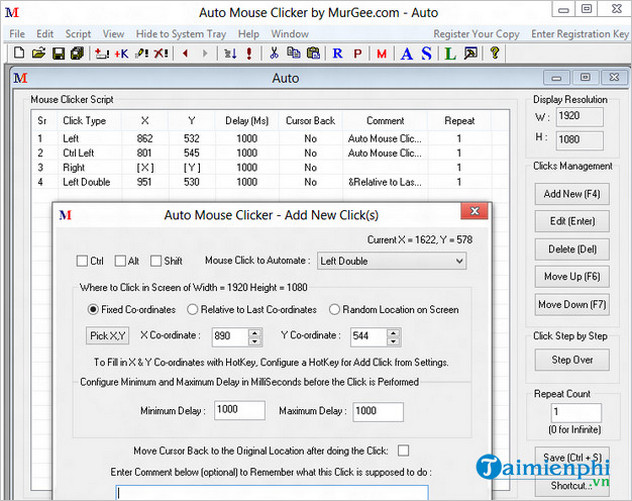The width and height of the screenshot is (632, 501).
Task: Click Enter Registration Key
Action: [x=580, y=34]
